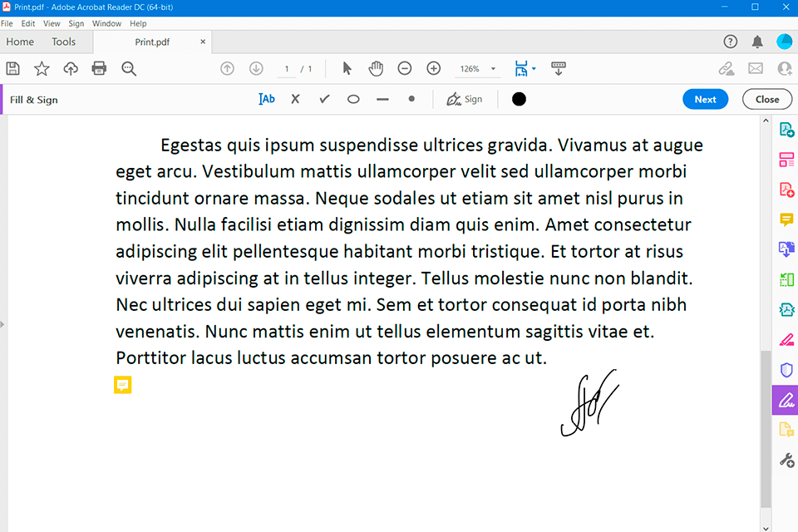Open Create PDF in side panel
The image size is (798, 532).
coord(786,130)
